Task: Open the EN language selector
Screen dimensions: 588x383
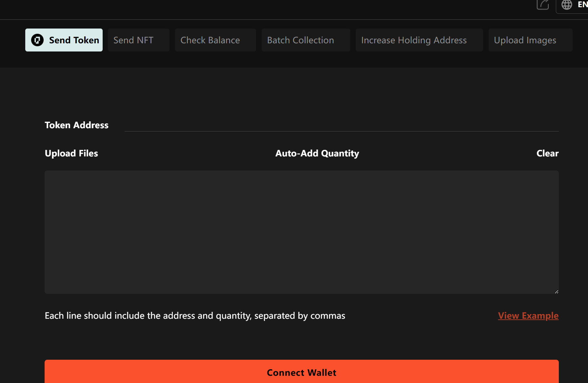Action: tap(582, 5)
